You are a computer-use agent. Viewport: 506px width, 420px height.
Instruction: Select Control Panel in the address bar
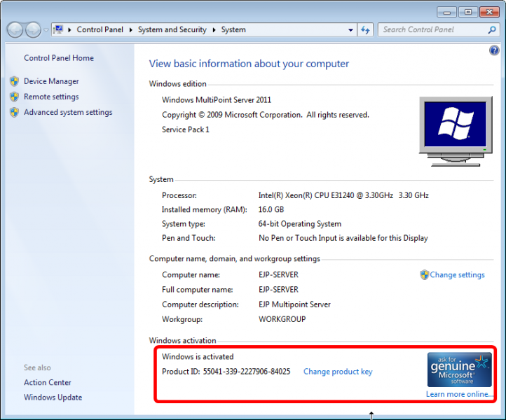click(100, 29)
